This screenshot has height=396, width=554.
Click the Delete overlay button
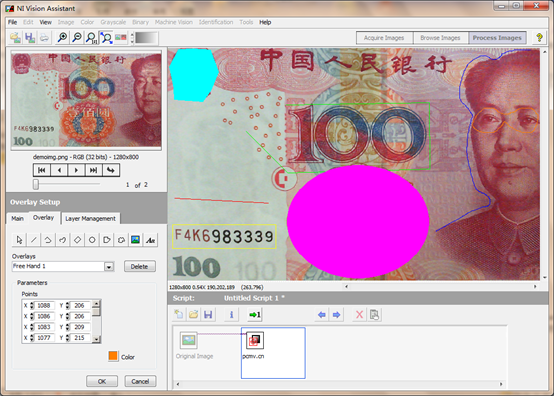(140, 266)
